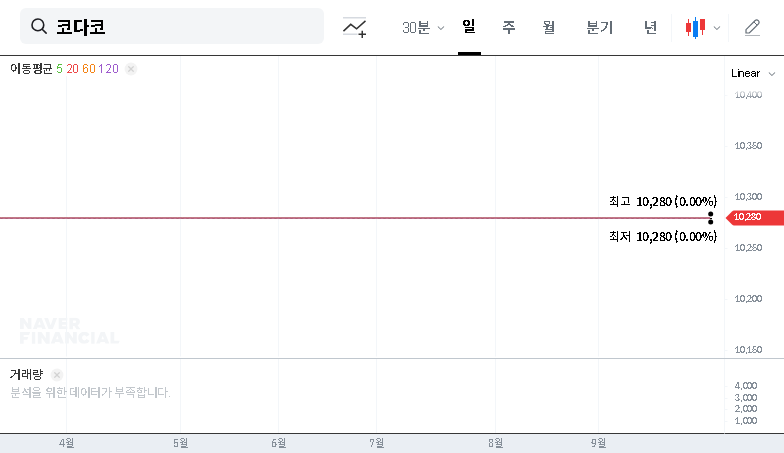Switch to the 년 yearly tab
The image size is (784, 453).
click(x=650, y=28)
